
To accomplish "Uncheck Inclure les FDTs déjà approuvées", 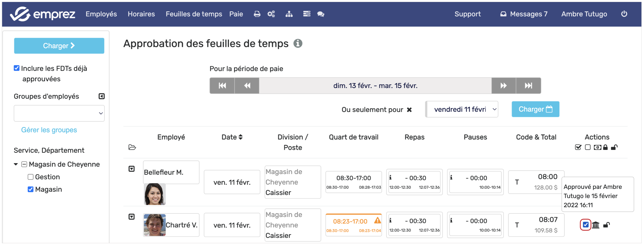I will [16, 68].
